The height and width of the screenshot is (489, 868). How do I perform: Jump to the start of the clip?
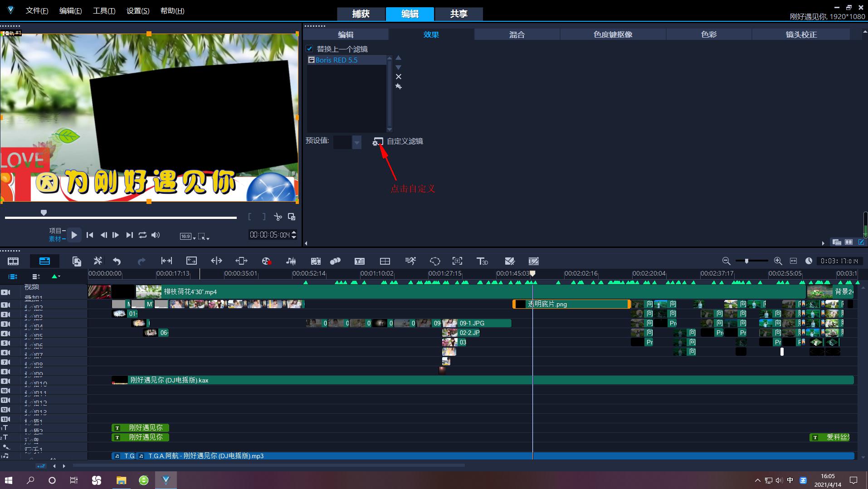coord(90,235)
